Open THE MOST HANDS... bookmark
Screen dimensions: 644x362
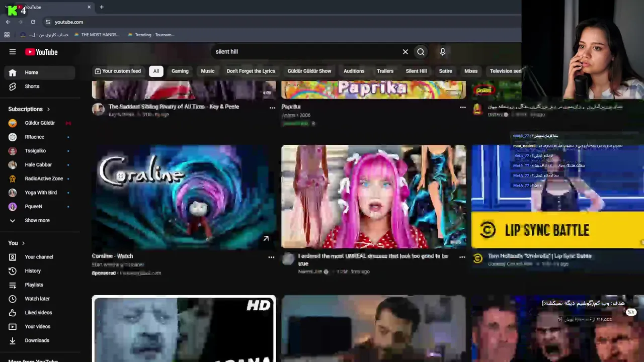click(x=97, y=35)
